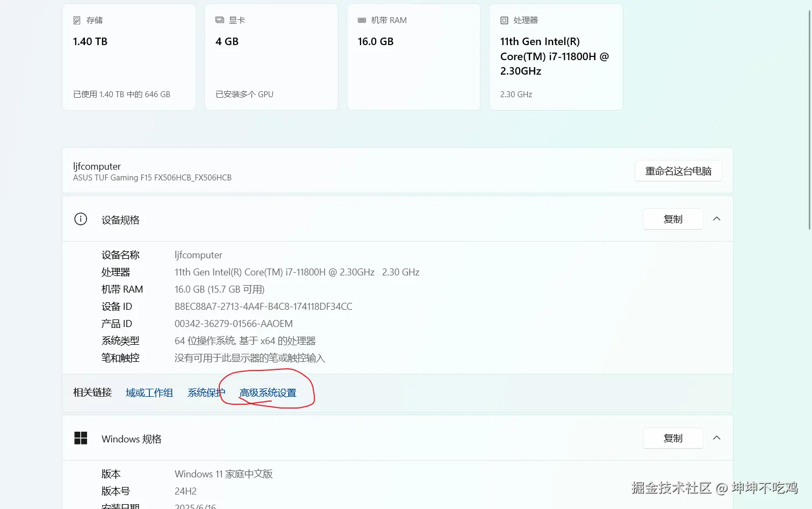Open the 高级系统设置 link
The image size is (812, 509).
point(268,393)
